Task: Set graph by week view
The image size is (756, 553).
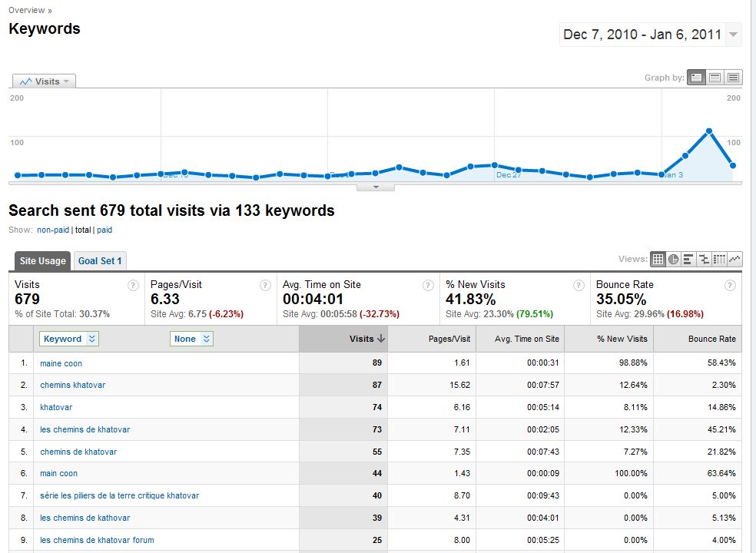Action: click(715, 78)
